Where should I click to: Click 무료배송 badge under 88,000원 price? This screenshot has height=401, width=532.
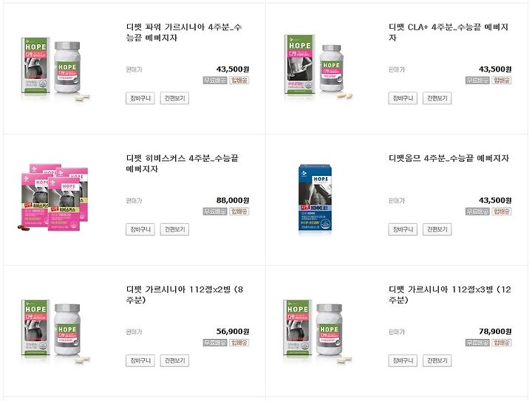pyautogui.click(x=215, y=211)
